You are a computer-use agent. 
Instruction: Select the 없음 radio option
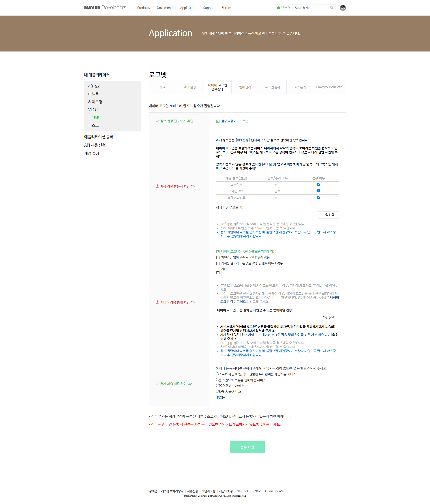pyautogui.click(x=217, y=397)
